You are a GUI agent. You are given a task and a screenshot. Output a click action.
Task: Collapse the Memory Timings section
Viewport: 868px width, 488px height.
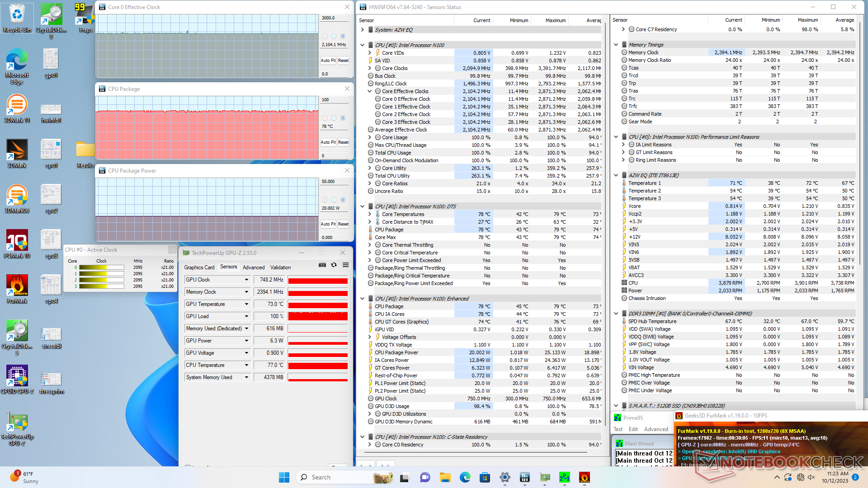tap(616, 45)
